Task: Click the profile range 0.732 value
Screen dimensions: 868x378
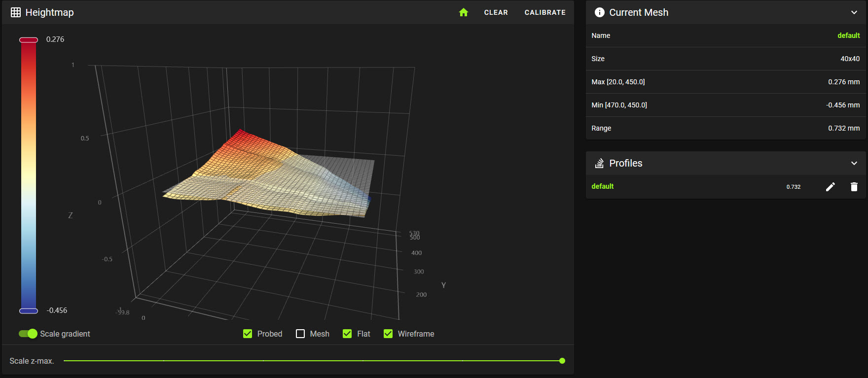Action: coord(794,187)
